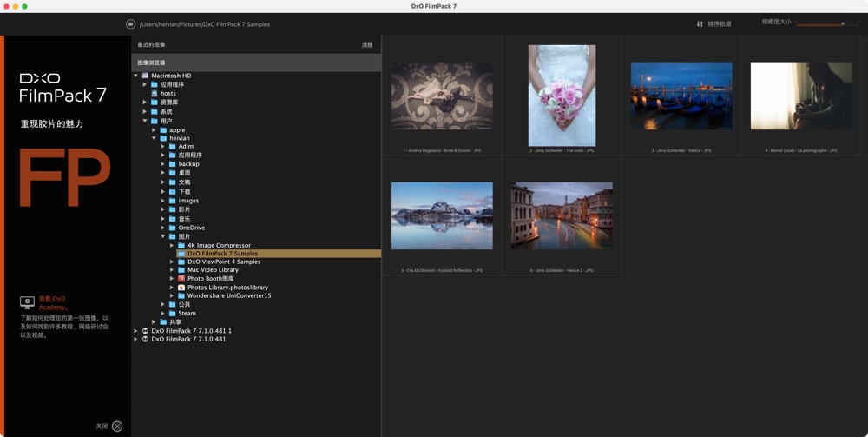Click the 影片 folder icon
The image size is (868, 437).
172,210
